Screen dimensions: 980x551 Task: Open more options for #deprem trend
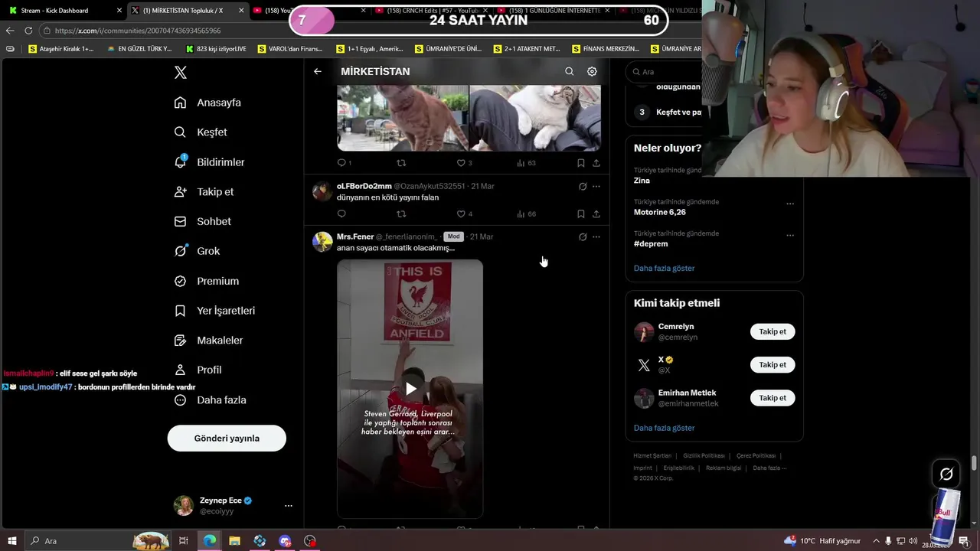coord(790,235)
